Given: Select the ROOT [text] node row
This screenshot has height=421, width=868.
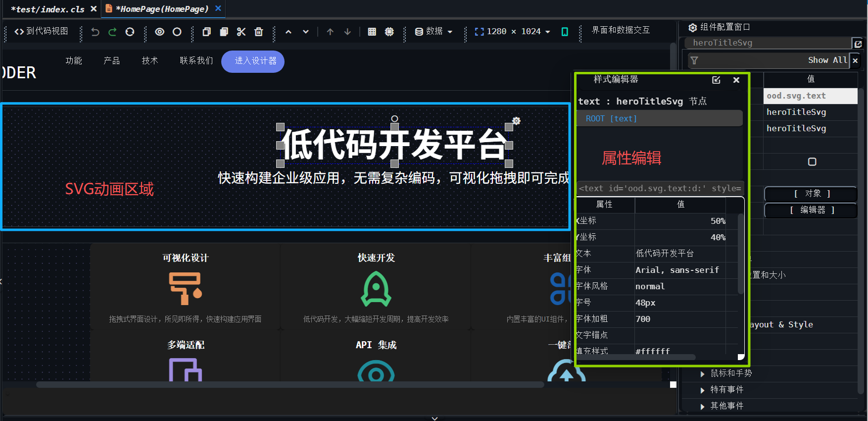Looking at the screenshot, I should (x=660, y=118).
